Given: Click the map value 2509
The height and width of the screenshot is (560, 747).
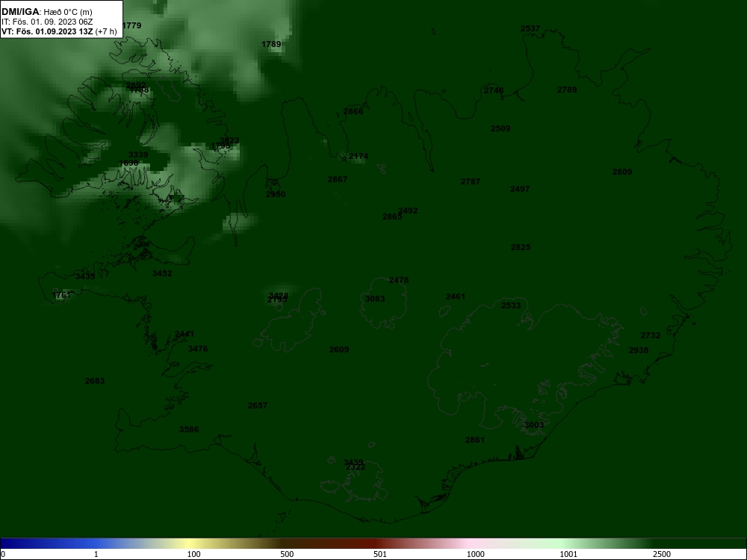Looking at the screenshot, I should pos(500,128).
